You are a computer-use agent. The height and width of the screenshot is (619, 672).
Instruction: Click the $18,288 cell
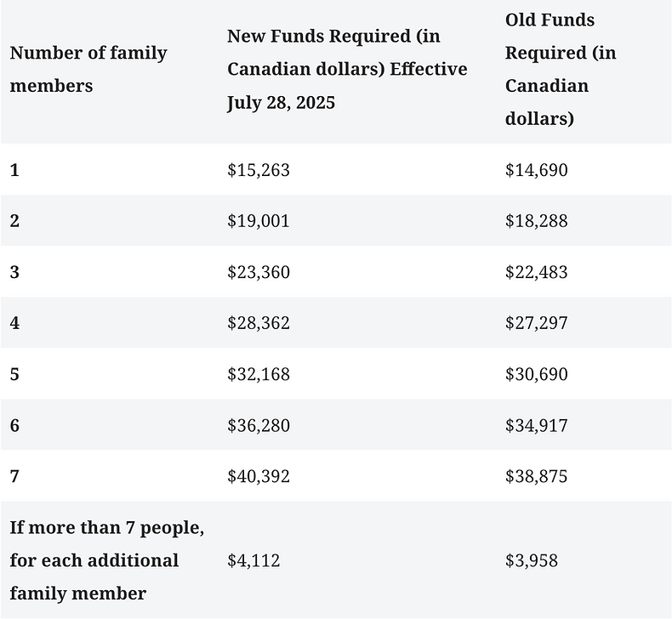coord(537,221)
